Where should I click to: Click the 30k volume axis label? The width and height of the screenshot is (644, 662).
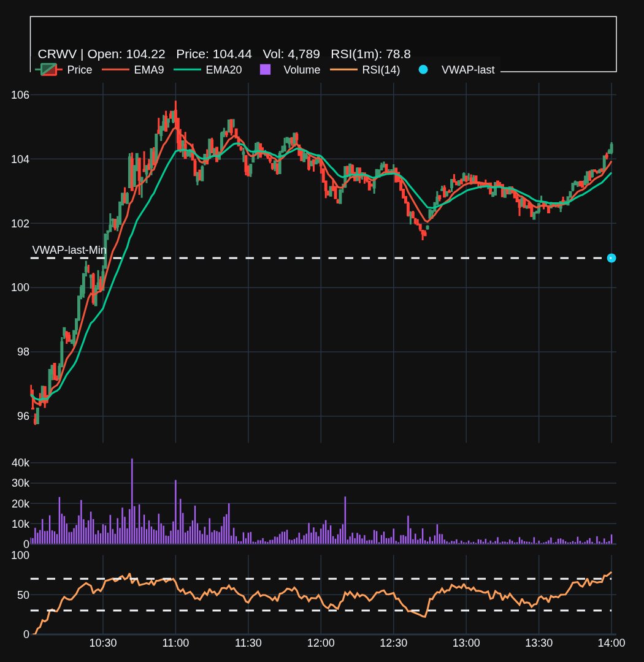(20, 483)
